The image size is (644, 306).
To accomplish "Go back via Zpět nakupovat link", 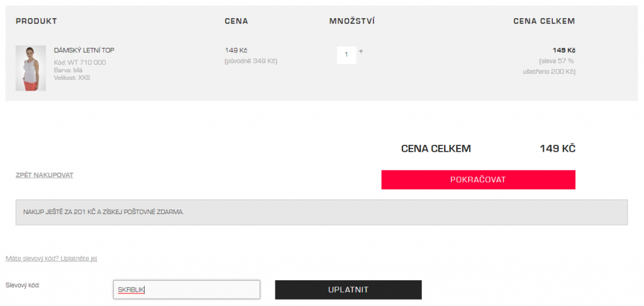I will [x=45, y=175].
